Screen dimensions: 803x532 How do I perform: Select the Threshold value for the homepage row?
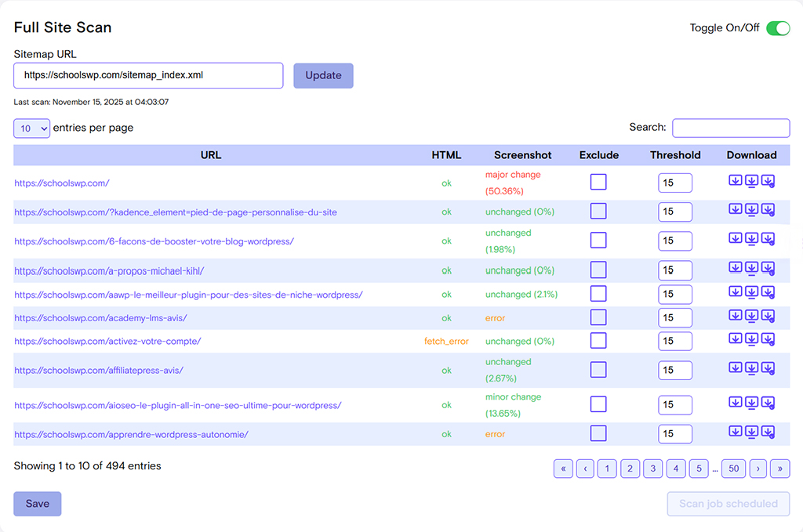coord(675,182)
